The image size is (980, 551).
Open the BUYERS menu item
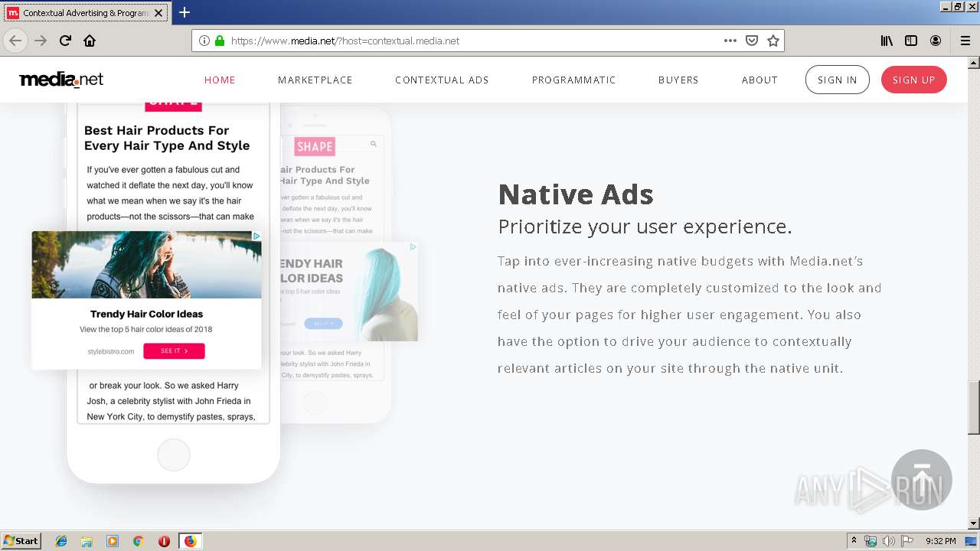(x=678, y=80)
